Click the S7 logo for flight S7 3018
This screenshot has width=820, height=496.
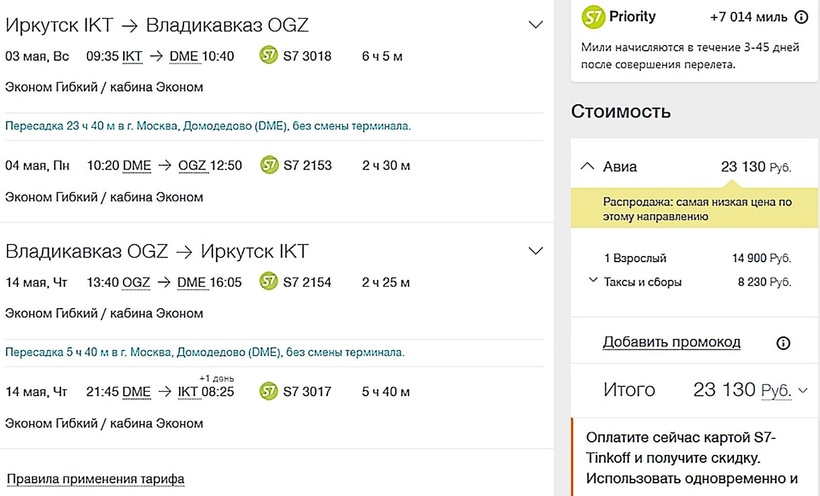pos(268,56)
